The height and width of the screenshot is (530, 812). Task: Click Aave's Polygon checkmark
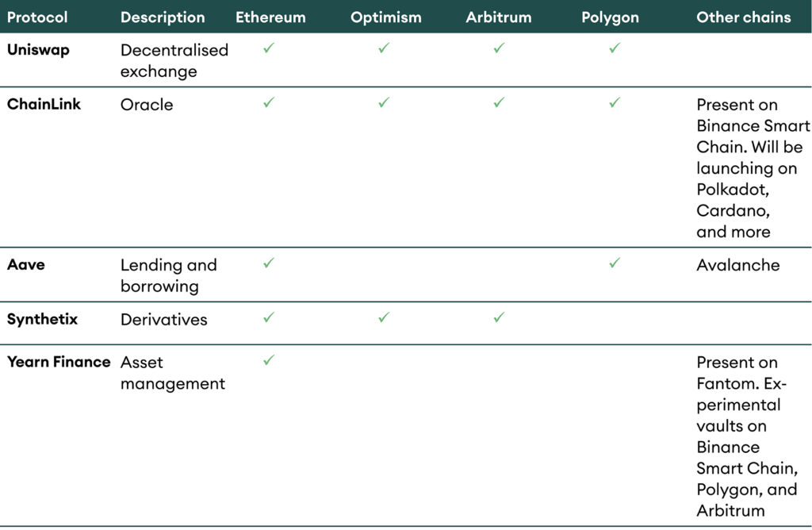pos(614,263)
